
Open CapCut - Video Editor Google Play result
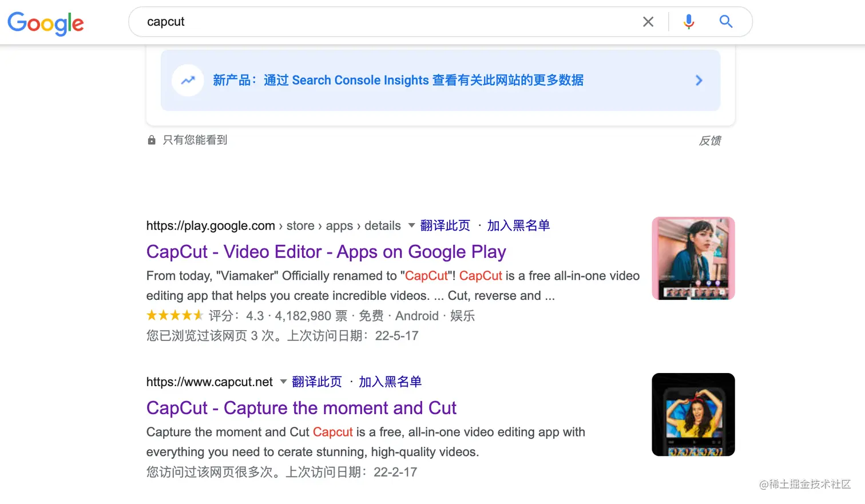click(x=326, y=252)
